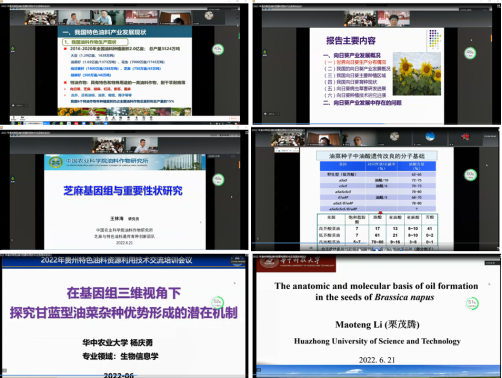Select red avatar participant tile above table slide
Image resolution: width=502 pixels, height=378 pixels.
[465, 137]
